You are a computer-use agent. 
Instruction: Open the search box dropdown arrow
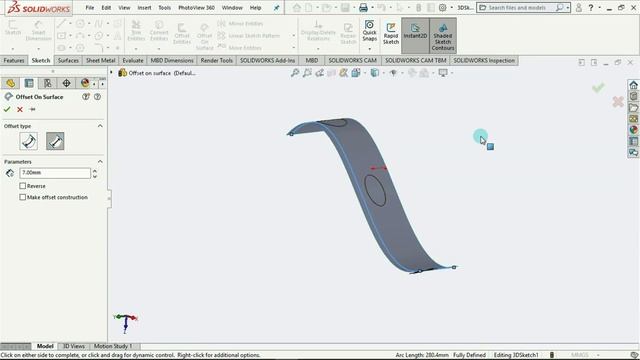(567, 8)
